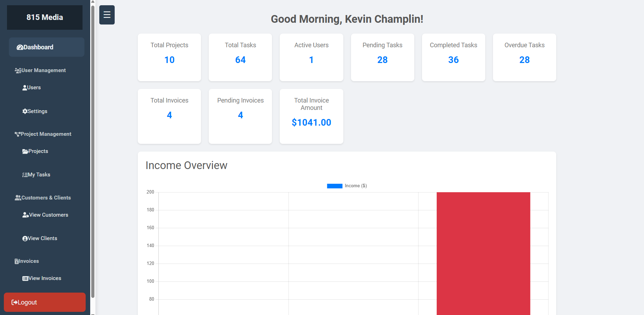This screenshot has width=644, height=315.
Task: Toggle the hamburger sidebar menu button
Action: 107,15
